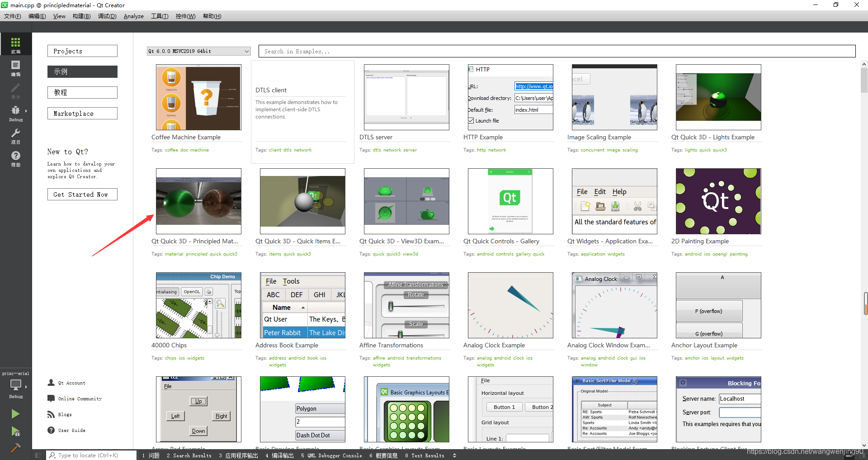Open the Analyze menu

(x=134, y=16)
